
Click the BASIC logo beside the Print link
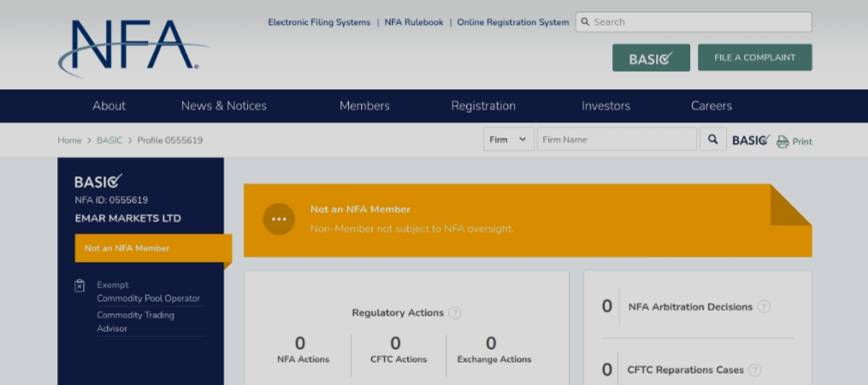[x=751, y=140]
